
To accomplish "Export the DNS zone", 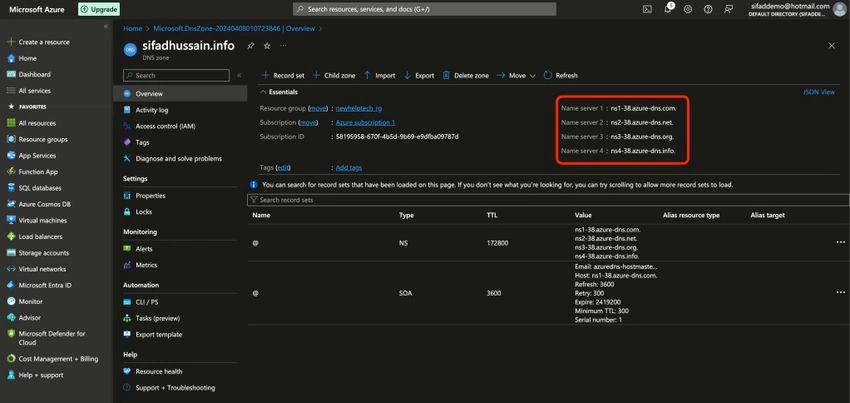I will coord(419,75).
